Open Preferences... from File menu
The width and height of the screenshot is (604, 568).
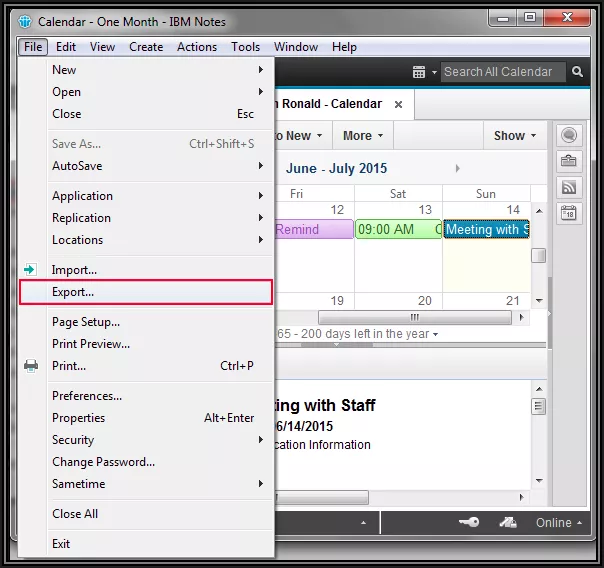click(x=146, y=395)
